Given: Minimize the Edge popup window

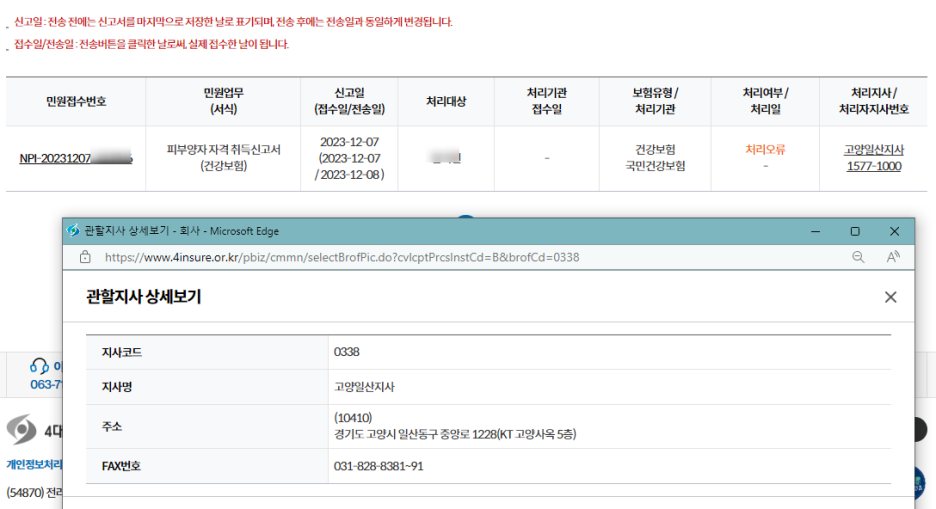Looking at the screenshot, I should tap(815, 232).
